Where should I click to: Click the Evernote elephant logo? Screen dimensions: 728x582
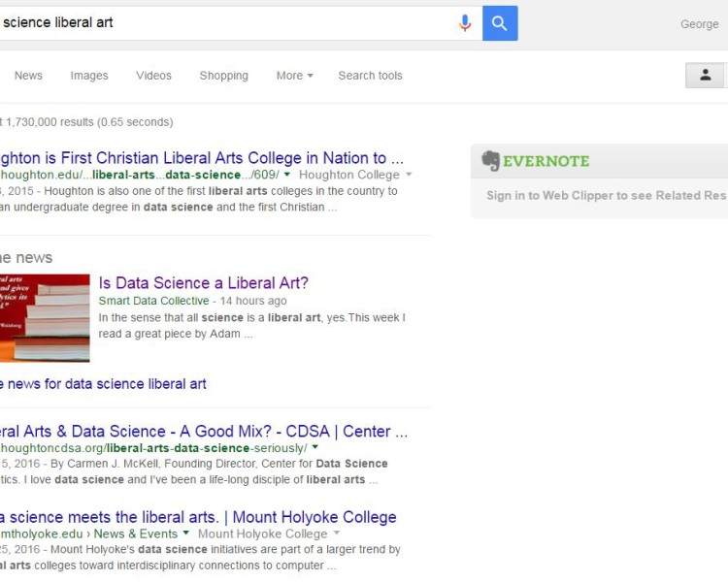click(x=491, y=161)
